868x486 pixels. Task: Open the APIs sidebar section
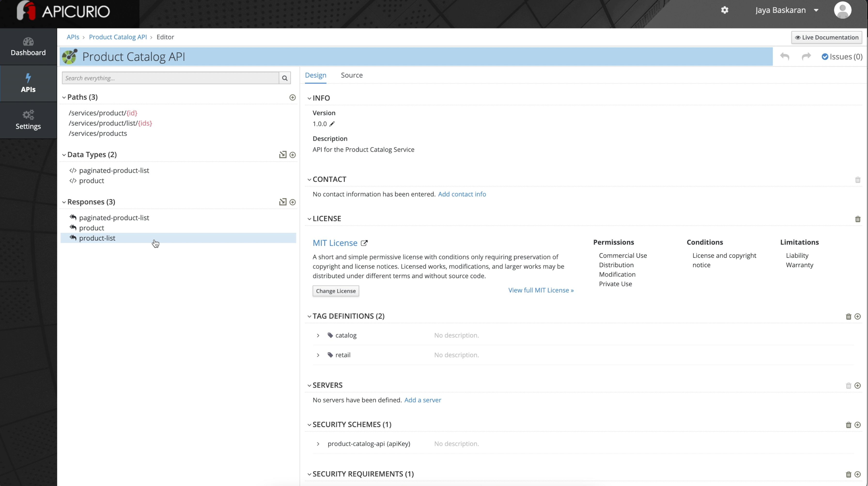point(28,83)
